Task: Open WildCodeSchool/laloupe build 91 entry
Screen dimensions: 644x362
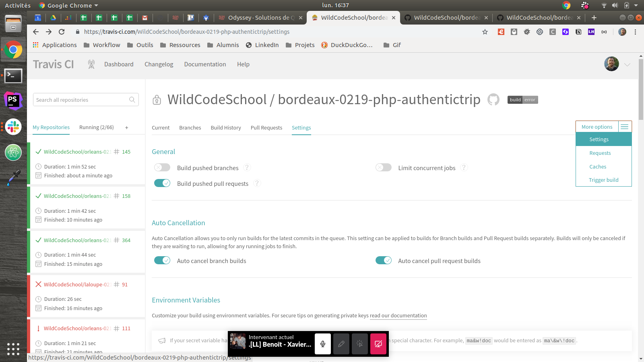Action: point(86,296)
